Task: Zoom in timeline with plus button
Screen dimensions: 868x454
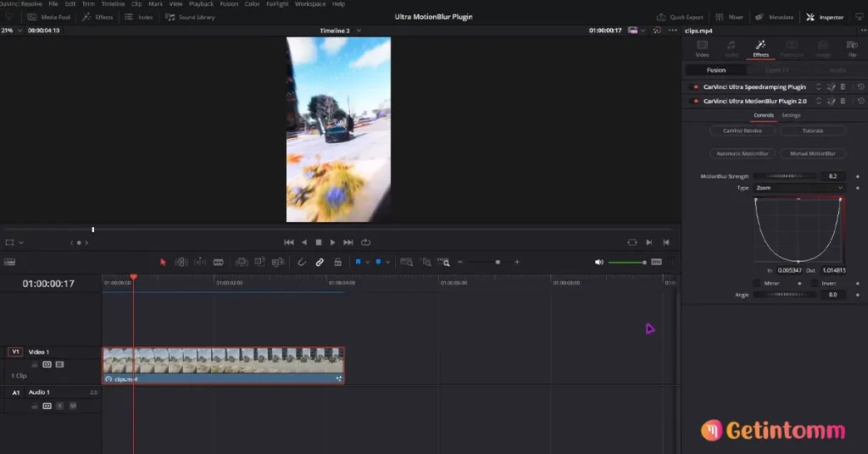Action: click(517, 262)
